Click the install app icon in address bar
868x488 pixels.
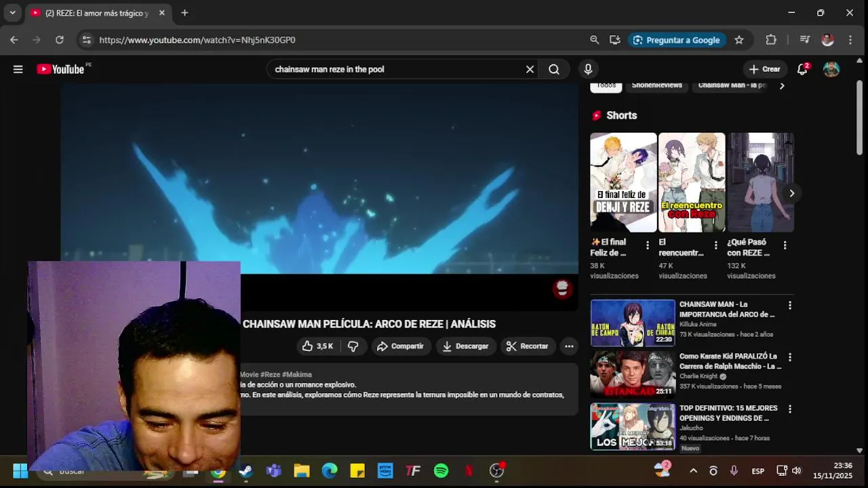615,40
